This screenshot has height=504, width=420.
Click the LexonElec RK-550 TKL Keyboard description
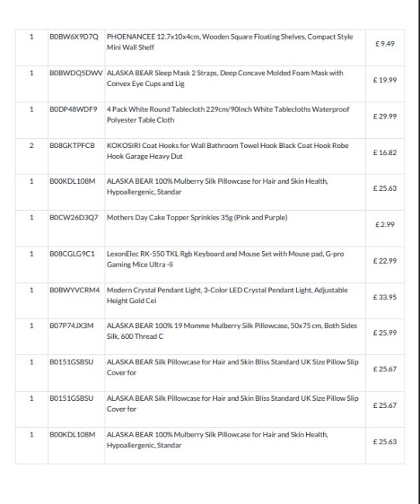(225, 259)
